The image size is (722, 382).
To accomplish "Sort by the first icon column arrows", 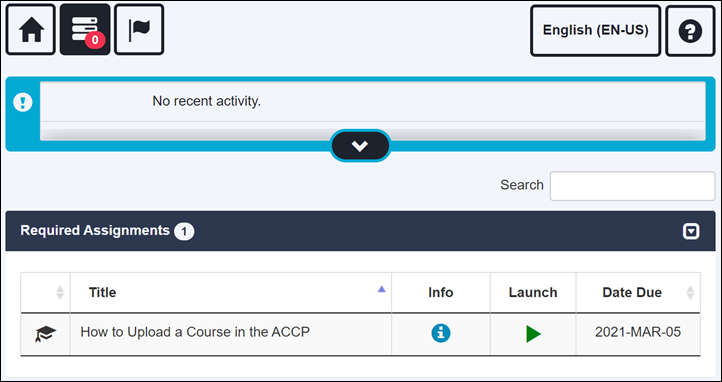I will tap(59, 293).
